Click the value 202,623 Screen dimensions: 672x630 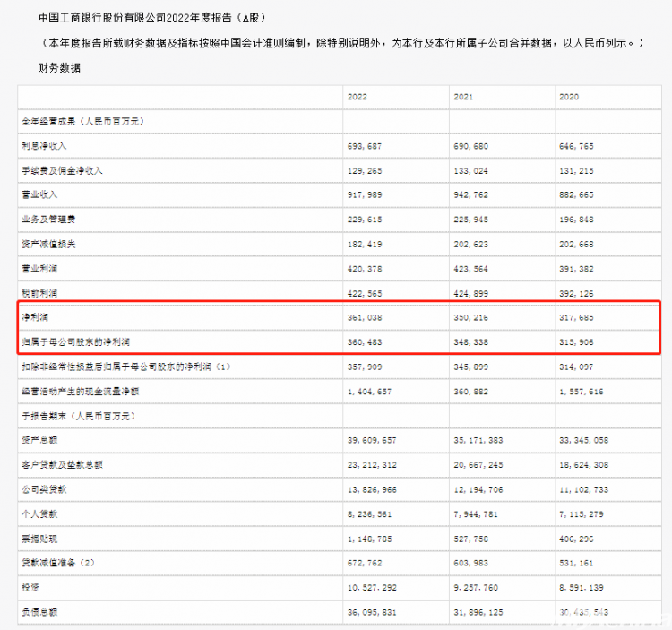tap(470, 245)
